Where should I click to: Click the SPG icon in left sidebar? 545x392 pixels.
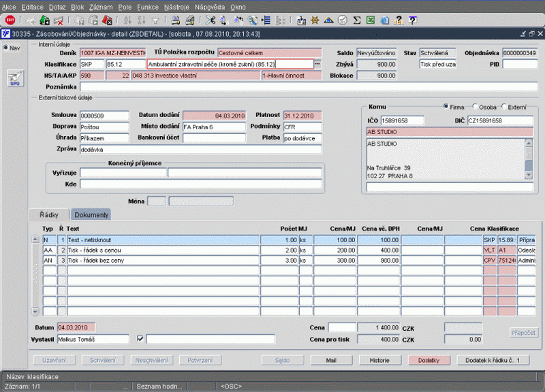pyautogui.click(x=15, y=78)
